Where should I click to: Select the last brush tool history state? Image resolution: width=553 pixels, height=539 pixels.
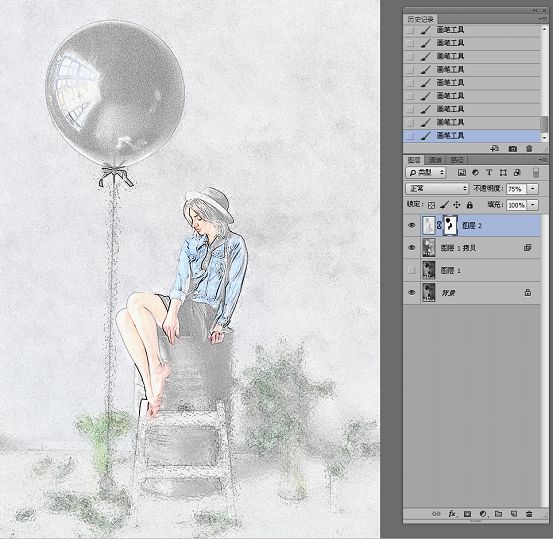click(x=472, y=135)
